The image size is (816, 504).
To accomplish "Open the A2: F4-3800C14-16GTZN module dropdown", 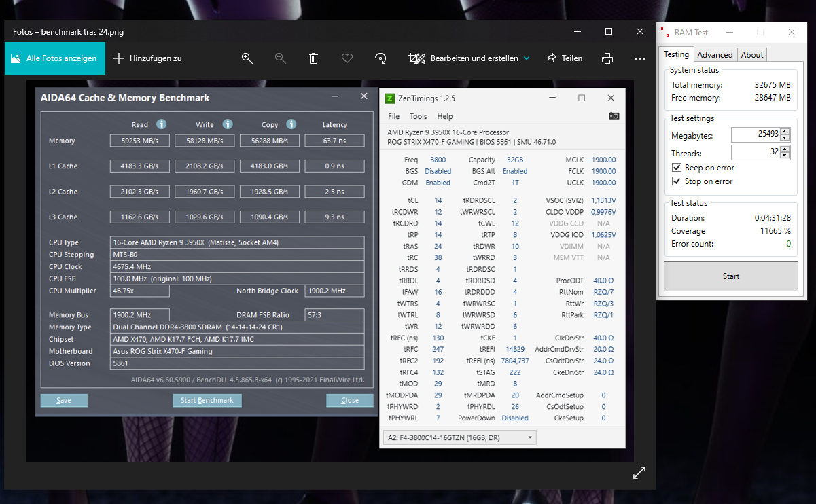I will (460, 438).
